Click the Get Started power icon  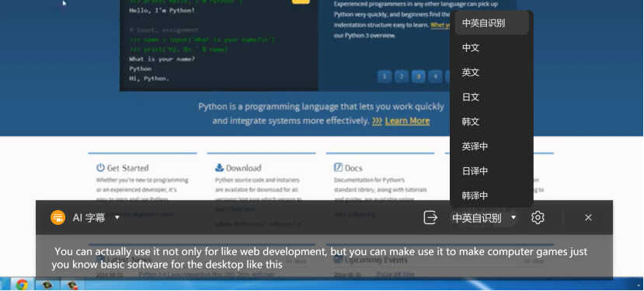[x=100, y=167]
